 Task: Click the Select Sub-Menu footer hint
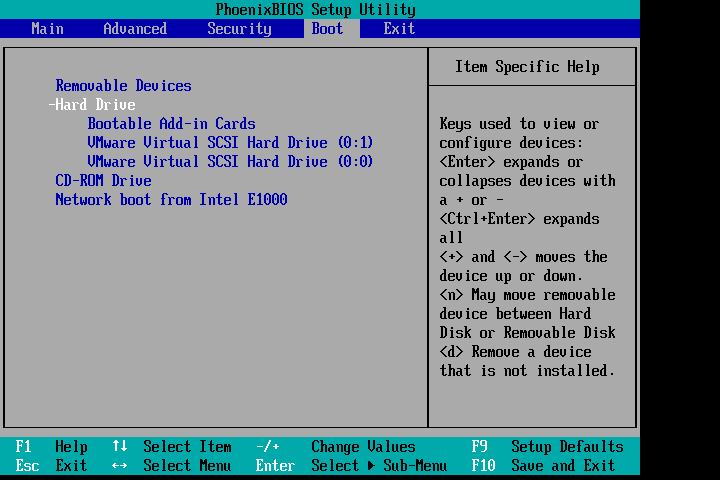point(379,466)
